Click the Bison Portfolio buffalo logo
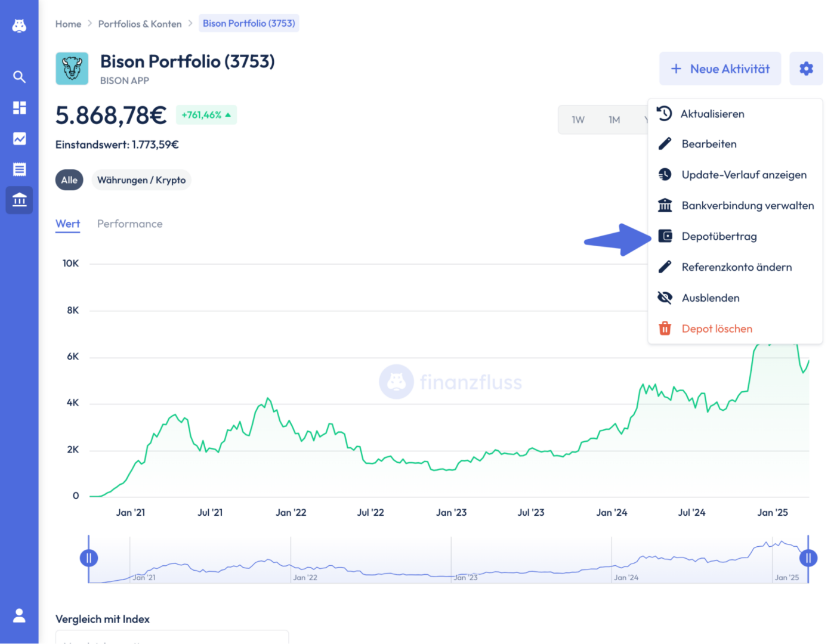This screenshot has height=644, width=840. click(x=72, y=69)
